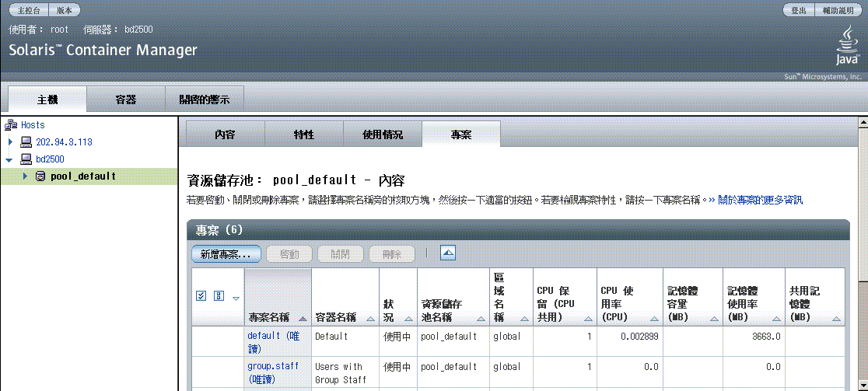This screenshot has height=391, width=868.
Task: Switch to the 特性 sub-tab
Action: click(304, 134)
